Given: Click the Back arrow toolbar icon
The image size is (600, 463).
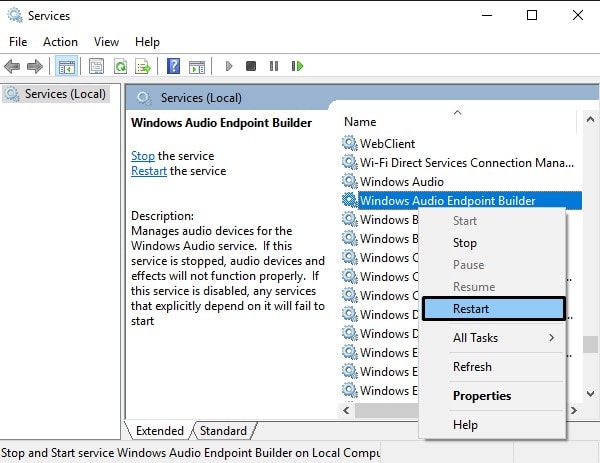Looking at the screenshot, I should click(12, 66).
